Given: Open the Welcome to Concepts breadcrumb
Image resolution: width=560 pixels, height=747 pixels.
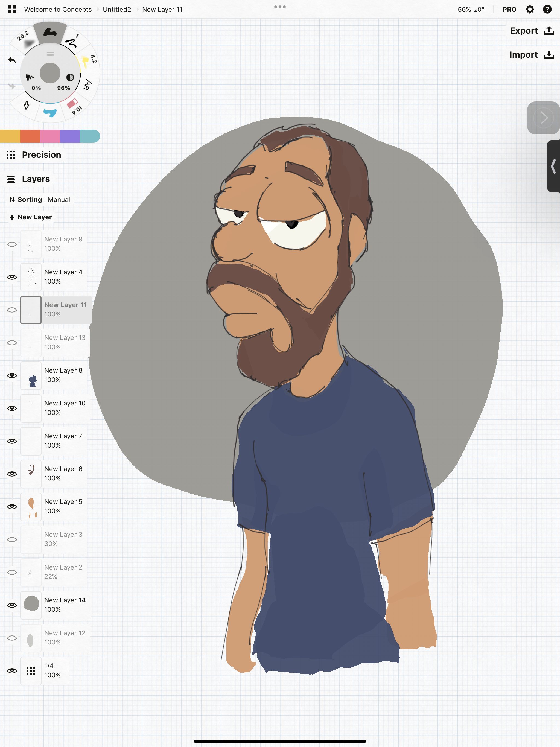Looking at the screenshot, I should click(x=57, y=10).
